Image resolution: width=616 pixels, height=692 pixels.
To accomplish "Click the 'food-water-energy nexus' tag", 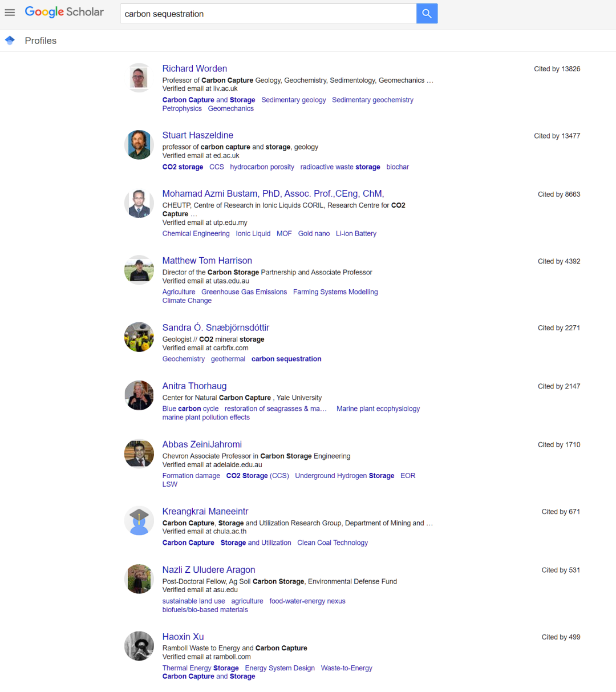I will [307, 601].
